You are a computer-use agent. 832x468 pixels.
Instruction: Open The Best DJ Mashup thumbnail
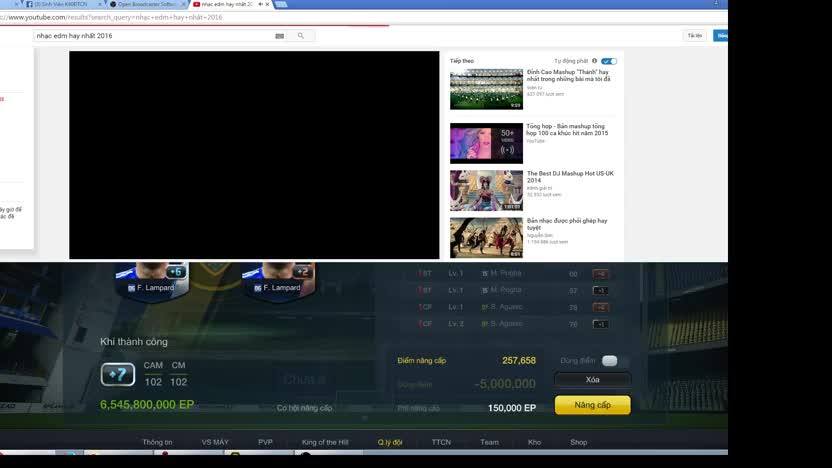[486, 190]
